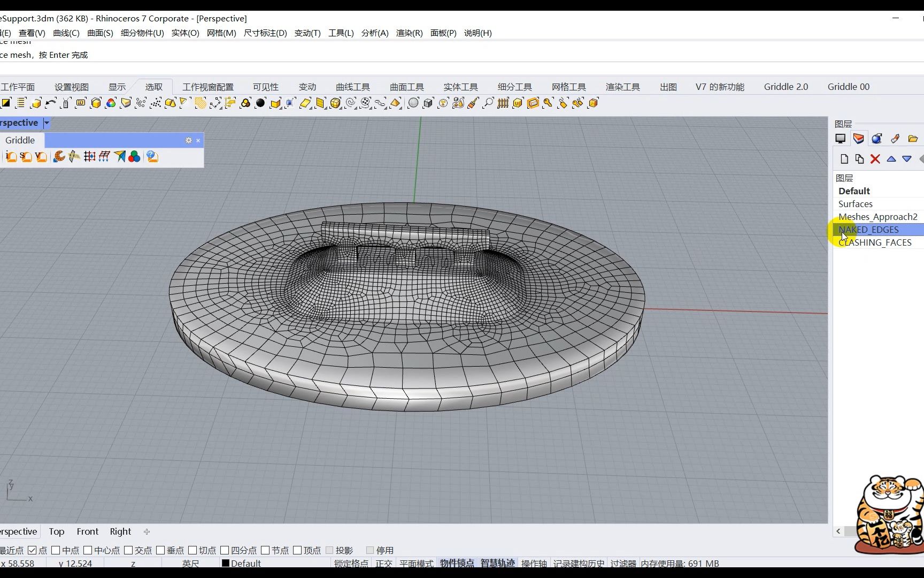This screenshot has width=924, height=578.
Task: Move layer up with the up triangle
Action: click(x=891, y=159)
